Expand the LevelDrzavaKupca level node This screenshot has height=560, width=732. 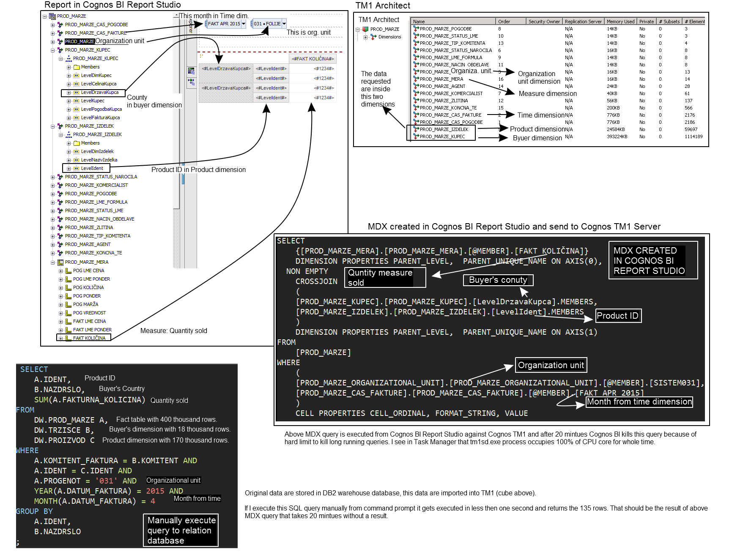tap(69, 93)
